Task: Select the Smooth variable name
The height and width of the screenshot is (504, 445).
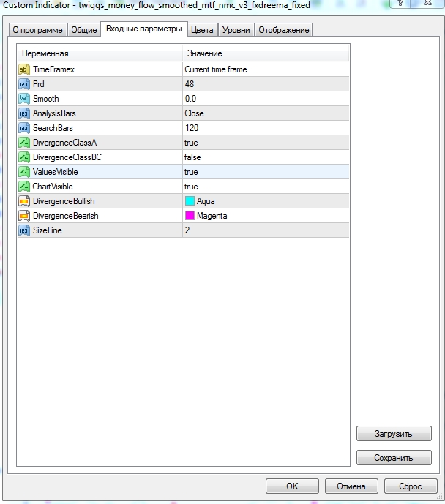Action: coord(46,99)
